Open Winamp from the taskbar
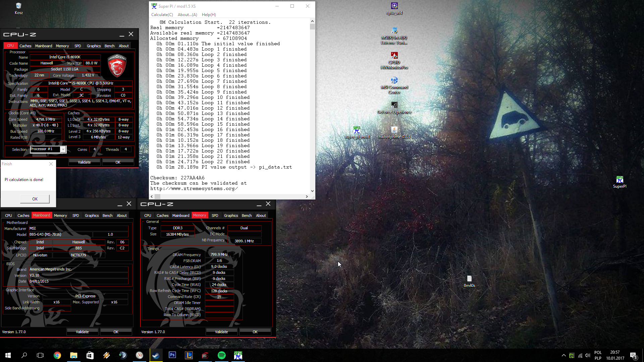 pyautogui.click(x=106, y=355)
